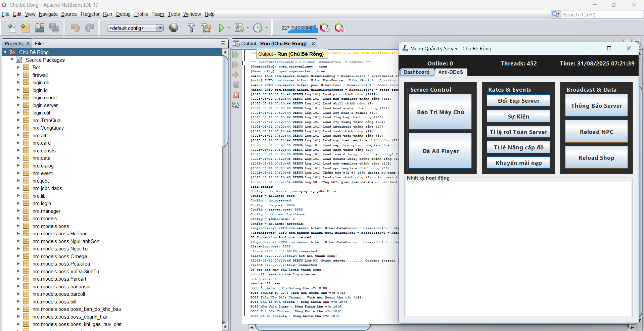Image resolution: width=644 pixels, height=331 pixels.
Task: Open the Tools menu
Action: [174, 14]
